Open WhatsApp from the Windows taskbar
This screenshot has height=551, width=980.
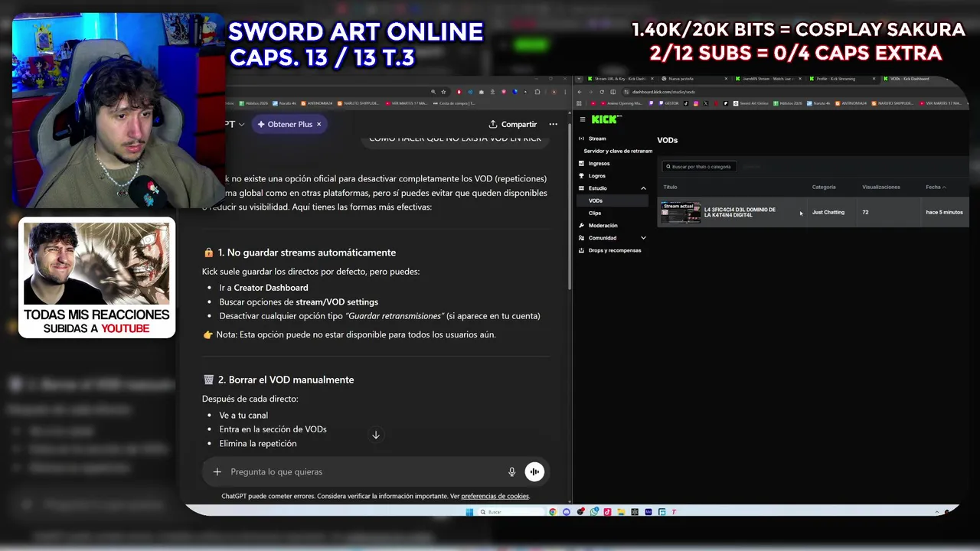coord(594,512)
